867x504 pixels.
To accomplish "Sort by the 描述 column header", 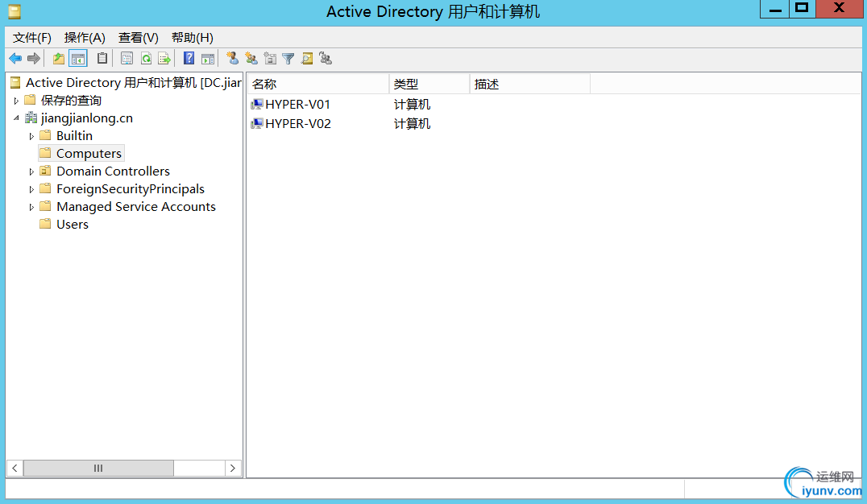I will pos(529,84).
